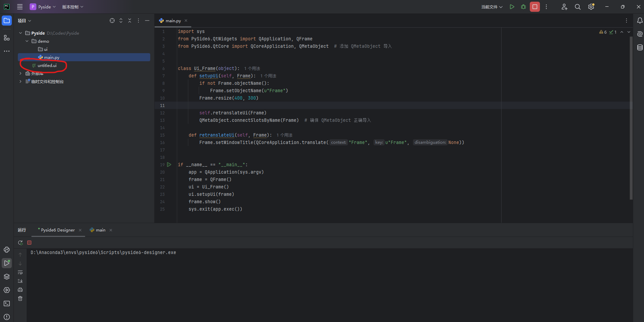Close the main.py editor tab

(x=186, y=21)
